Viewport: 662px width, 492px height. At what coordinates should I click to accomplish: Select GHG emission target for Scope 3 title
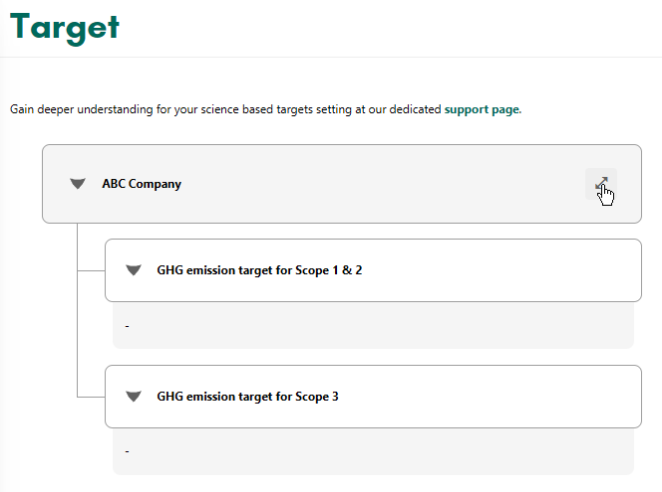(x=247, y=397)
